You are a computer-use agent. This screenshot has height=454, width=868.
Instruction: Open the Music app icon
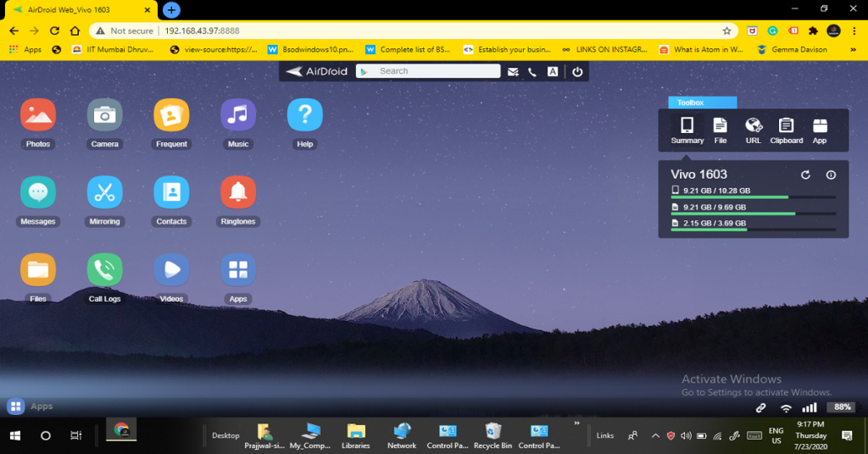(x=238, y=115)
